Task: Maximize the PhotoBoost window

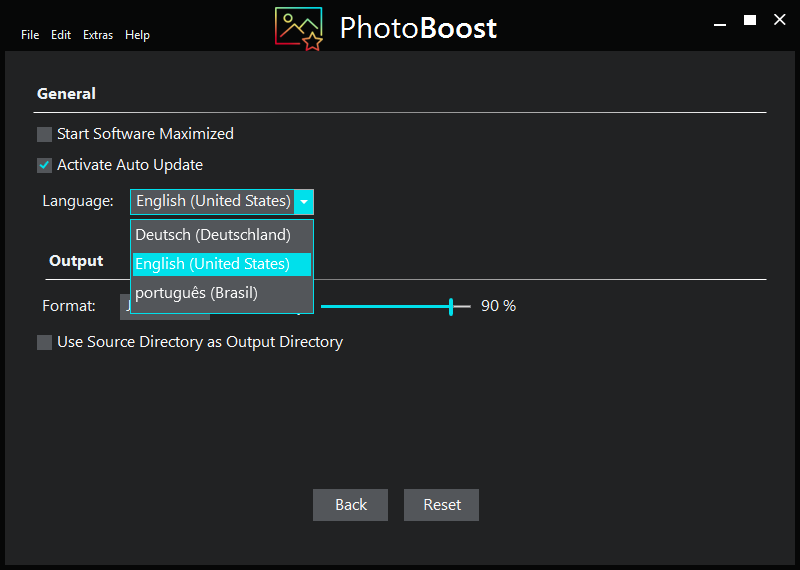Action: pos(749,20)
